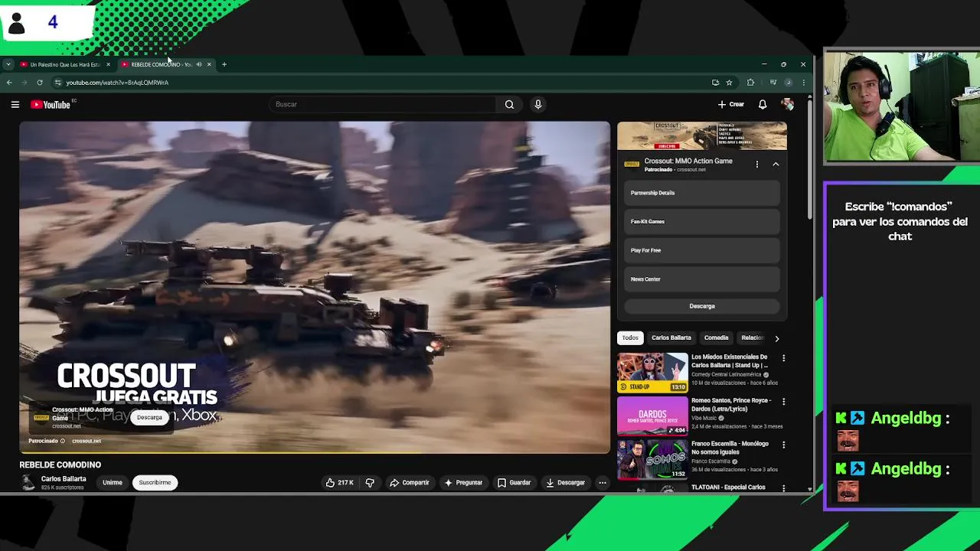Open the Crear menu
The image size is (980, 551).
(x=731, y=104)
